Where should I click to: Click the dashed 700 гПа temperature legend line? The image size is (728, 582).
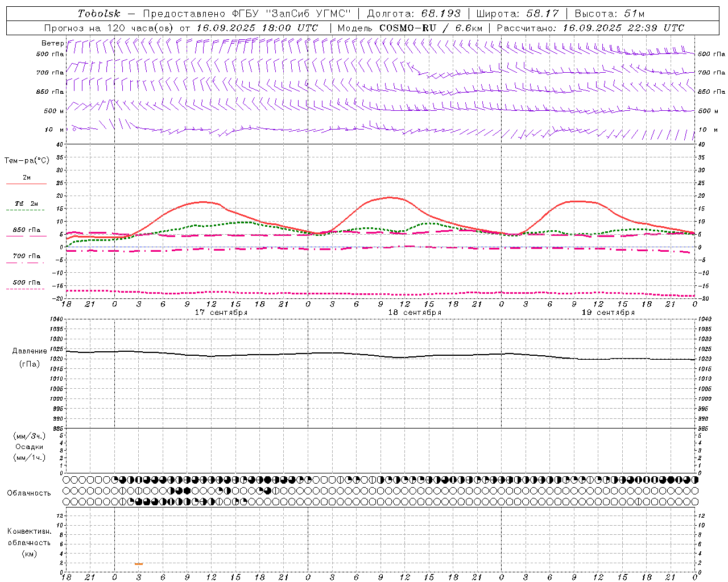tap(26, 263)
